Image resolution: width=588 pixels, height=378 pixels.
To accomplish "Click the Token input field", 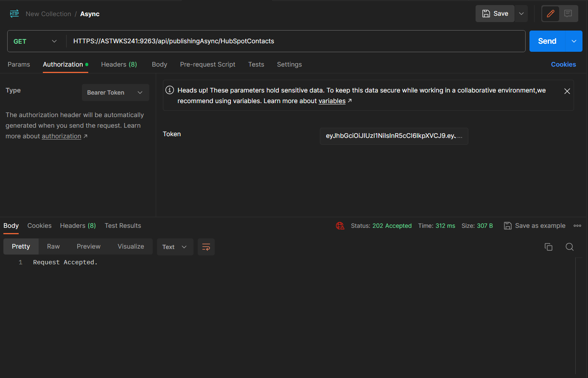I will click(x=393, y=136).
